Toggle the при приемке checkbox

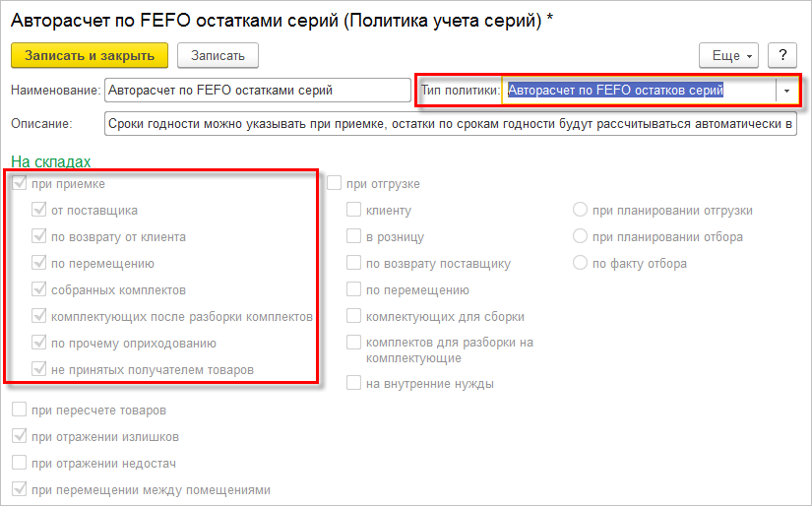click(19, 183)
